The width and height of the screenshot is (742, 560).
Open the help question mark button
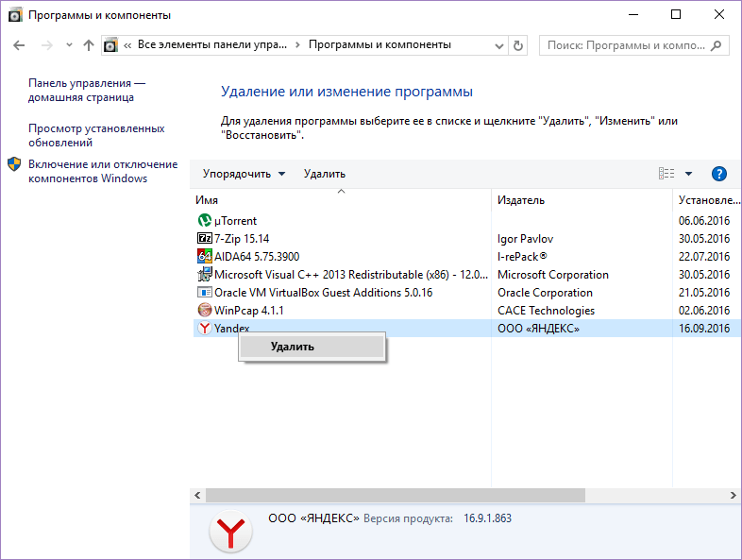[x=718, y=174]
